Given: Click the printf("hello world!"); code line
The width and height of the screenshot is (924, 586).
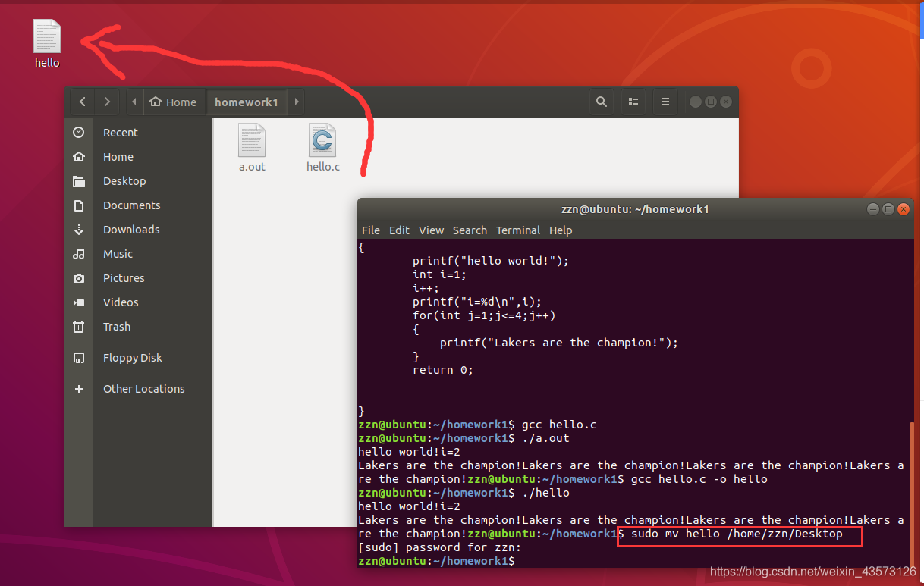Looking at the screenshot, I should point(490,261).
